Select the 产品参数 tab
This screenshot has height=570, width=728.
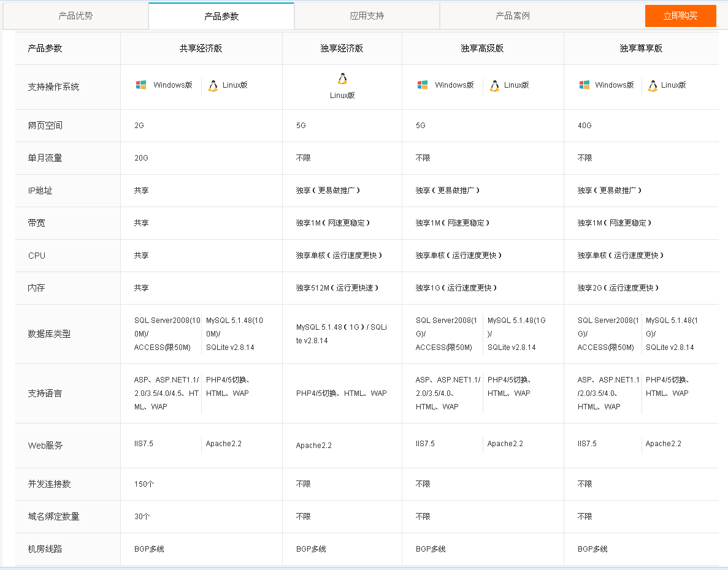[221, 16]
